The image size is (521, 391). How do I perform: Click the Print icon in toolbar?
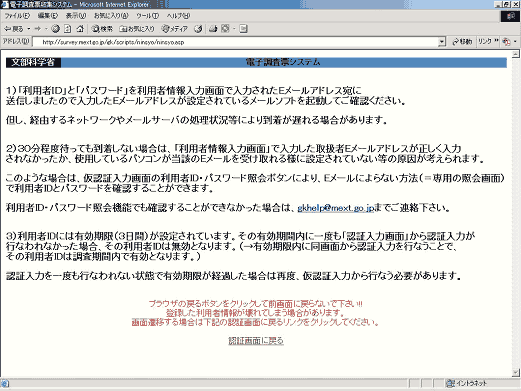[213, 29]
